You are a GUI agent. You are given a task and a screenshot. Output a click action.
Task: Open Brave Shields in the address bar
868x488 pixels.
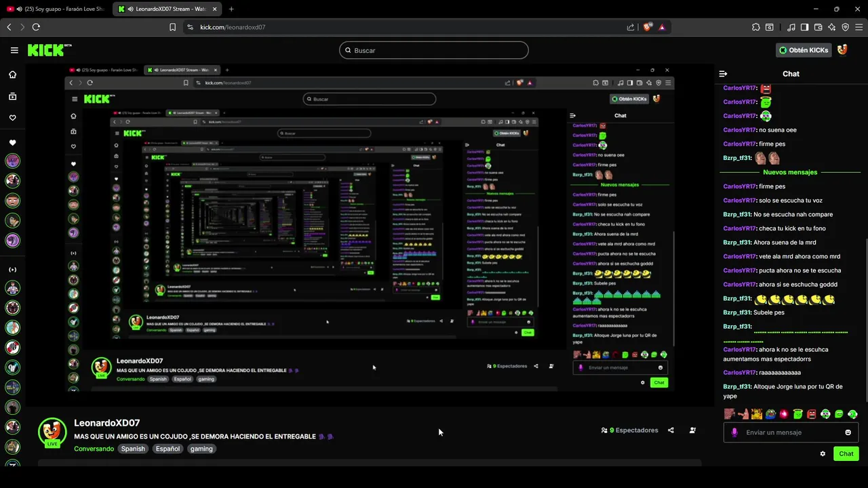pos(647,27)
